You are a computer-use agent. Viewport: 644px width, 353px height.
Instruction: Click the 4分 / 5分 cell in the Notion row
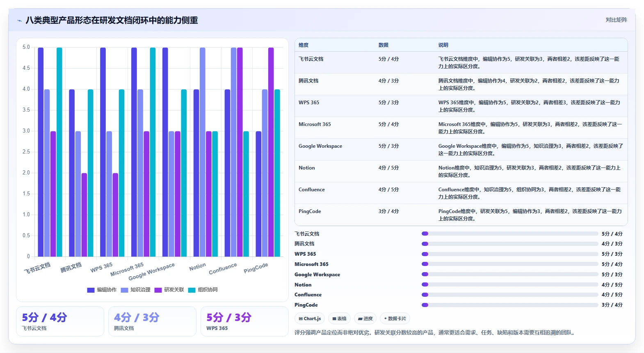388,168
